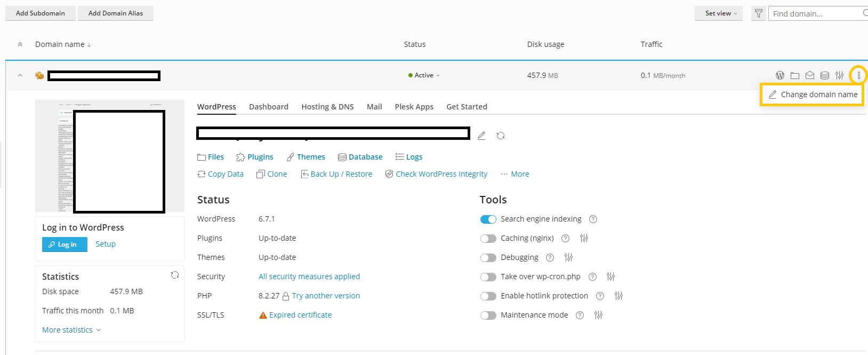Refresh site info using circular arrows icon

click(501, 136)
